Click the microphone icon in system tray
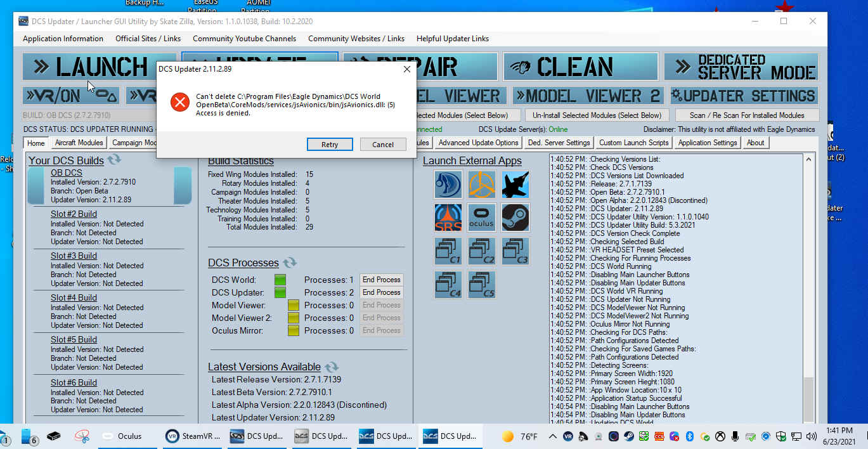The width and height of the screenshot is (868, 449). pos(735,436)
